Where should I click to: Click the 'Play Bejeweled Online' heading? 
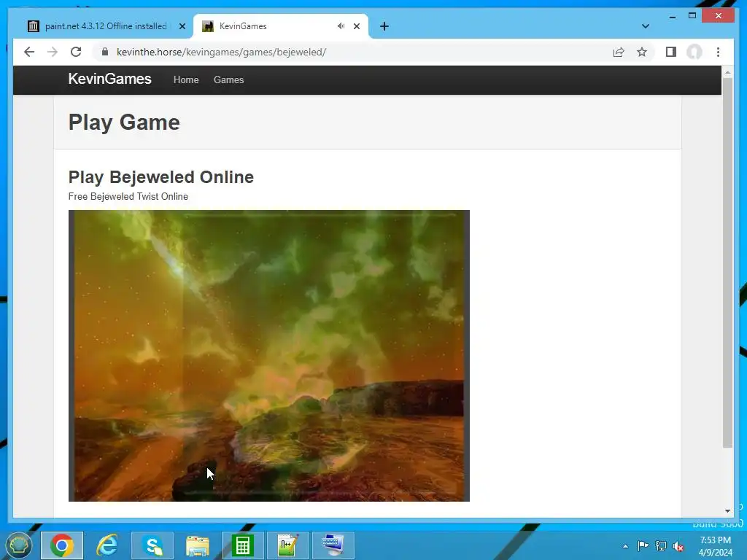pyautogui.click(x=161, y=176)
